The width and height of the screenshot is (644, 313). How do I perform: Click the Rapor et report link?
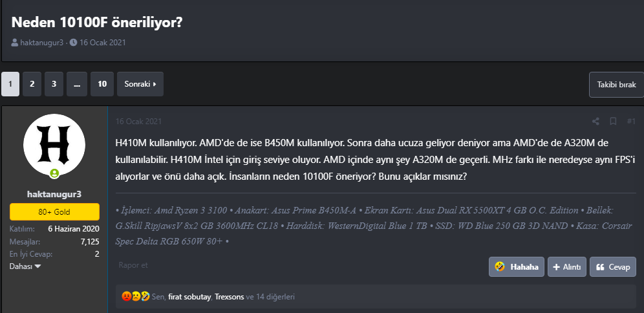(133, 265)
